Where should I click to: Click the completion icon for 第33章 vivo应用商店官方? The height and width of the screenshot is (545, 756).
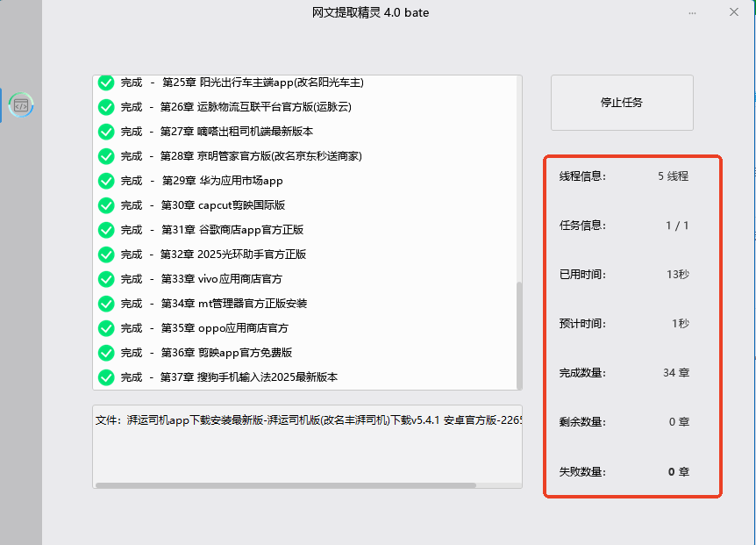106,278
